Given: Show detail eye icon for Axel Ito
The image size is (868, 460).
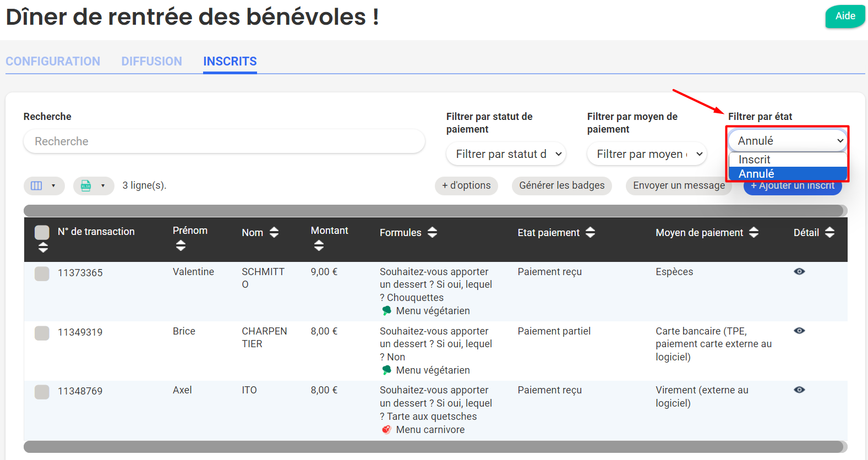Looking at the screenshot, I should (799, 390).
